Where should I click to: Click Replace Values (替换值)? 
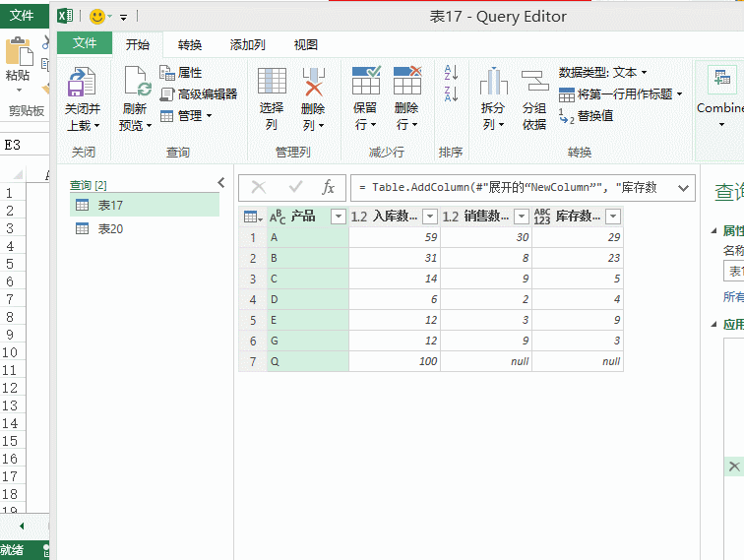click(586, 116)
